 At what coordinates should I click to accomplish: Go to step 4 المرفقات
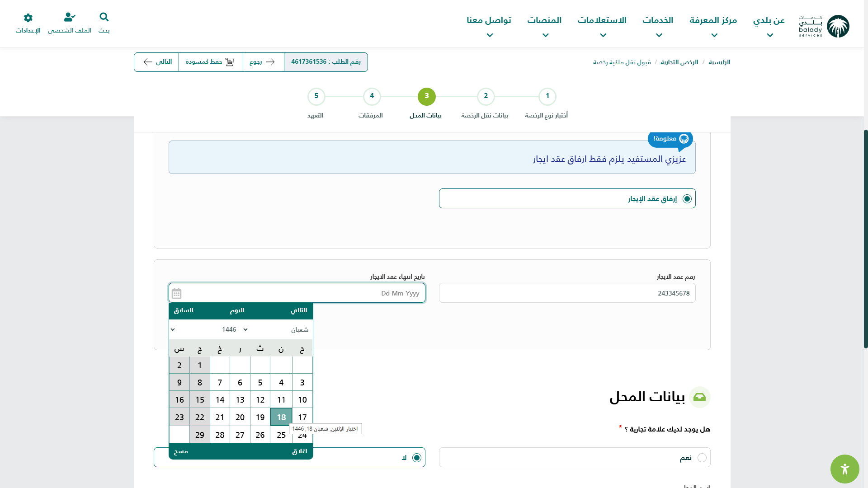tap(372, 96)
